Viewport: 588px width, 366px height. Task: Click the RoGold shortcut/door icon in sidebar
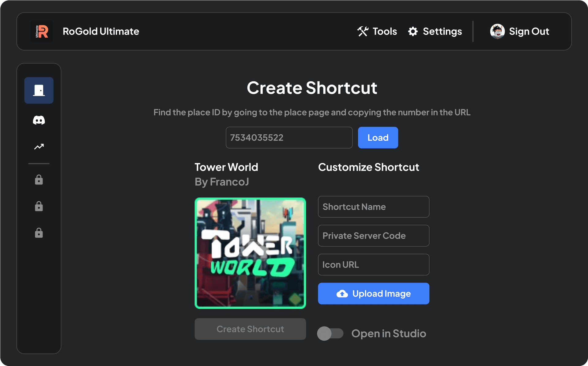click(x=39, y=89)
